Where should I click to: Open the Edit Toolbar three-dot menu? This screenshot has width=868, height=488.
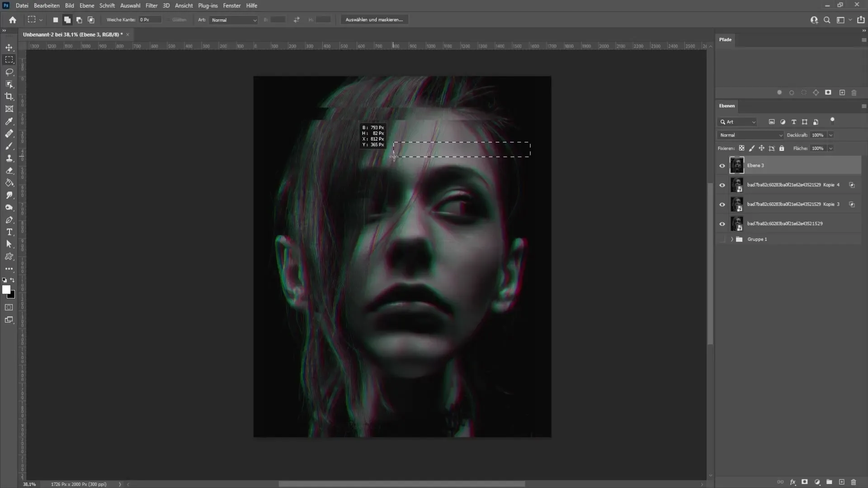(x=9, y=269)
